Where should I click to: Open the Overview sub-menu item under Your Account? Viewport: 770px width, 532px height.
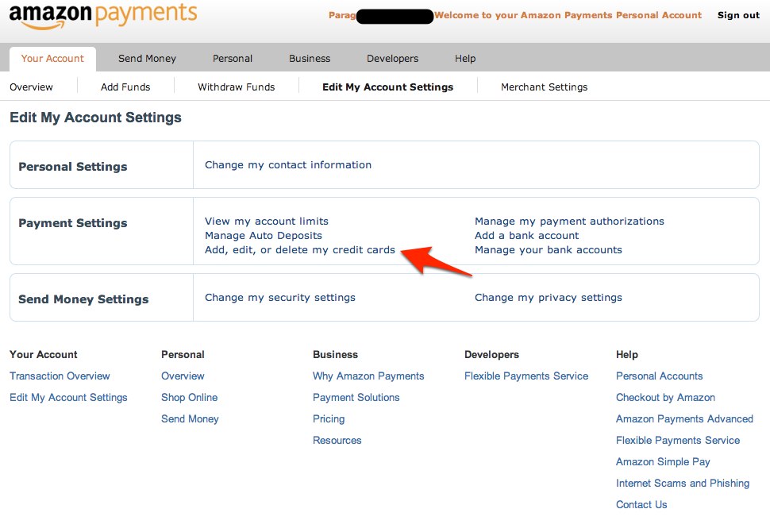pyautogui.click(x=31, y=87)
